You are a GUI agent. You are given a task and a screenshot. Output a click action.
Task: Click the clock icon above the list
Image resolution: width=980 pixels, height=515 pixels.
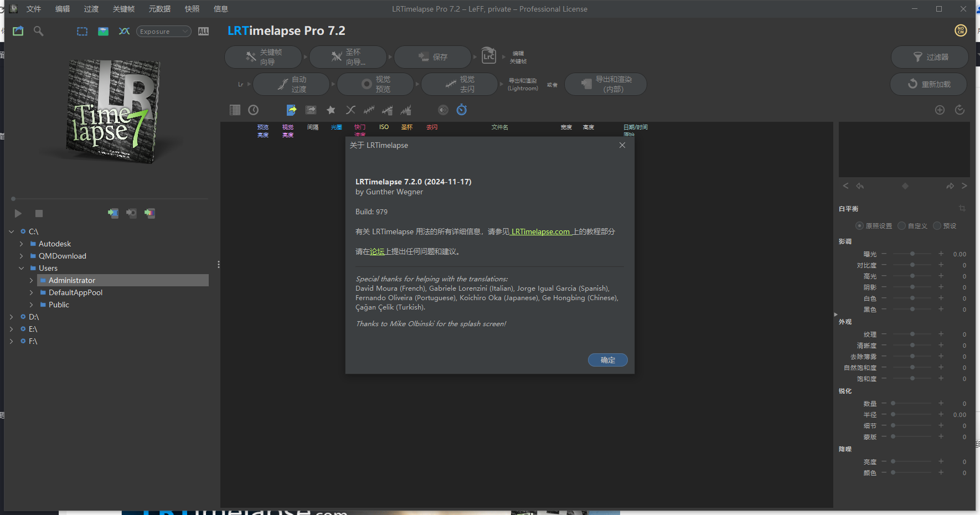click(x=254, y=110)
